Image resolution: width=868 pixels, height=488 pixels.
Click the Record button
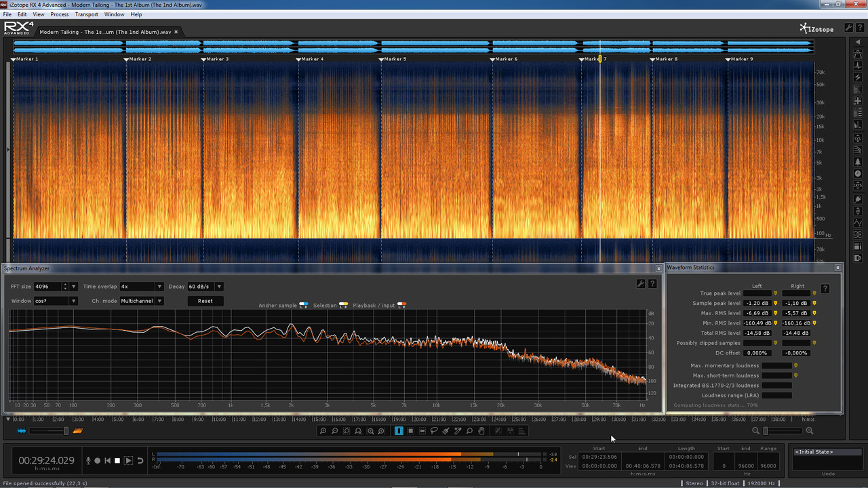click(x=97, y=461)
